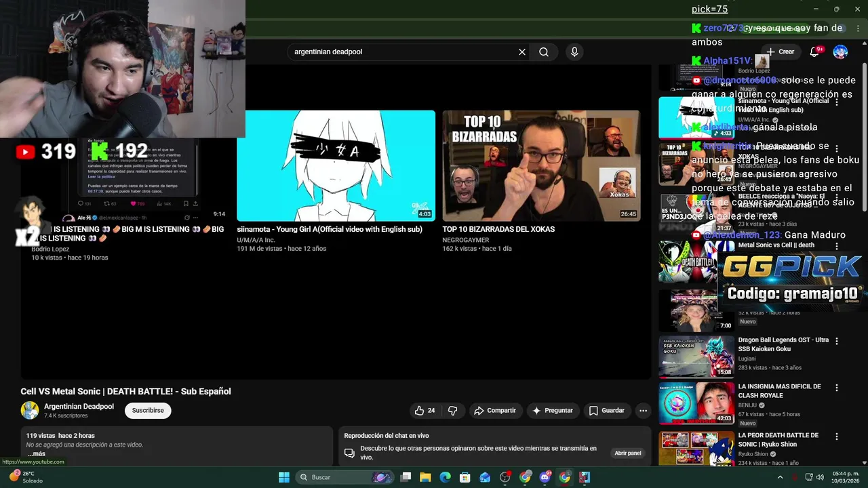This screenshot has height=488, width=868.
Task: Click the SSB Kaioken Goku sidebar thumbnail
Action: (x=696, y=357)
